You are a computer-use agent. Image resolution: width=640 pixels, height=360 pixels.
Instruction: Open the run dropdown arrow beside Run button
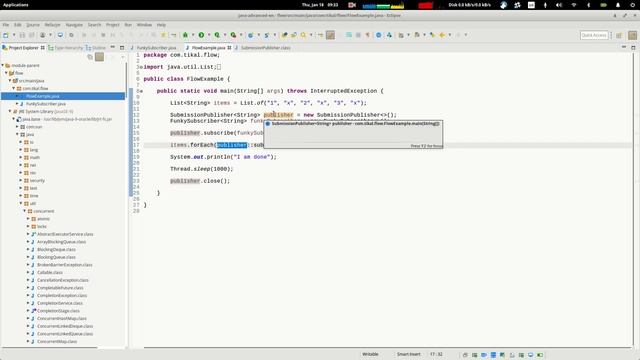(209, 36)
